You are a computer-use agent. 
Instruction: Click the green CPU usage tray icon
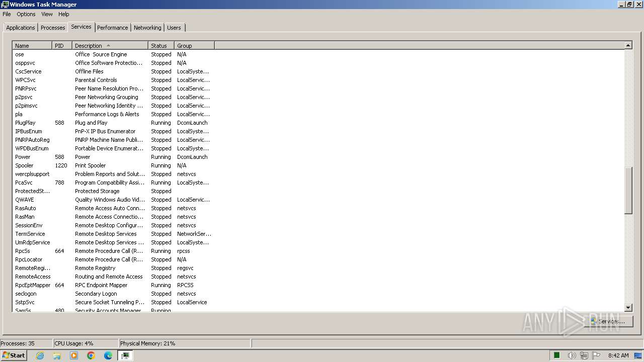click(557, 355)
